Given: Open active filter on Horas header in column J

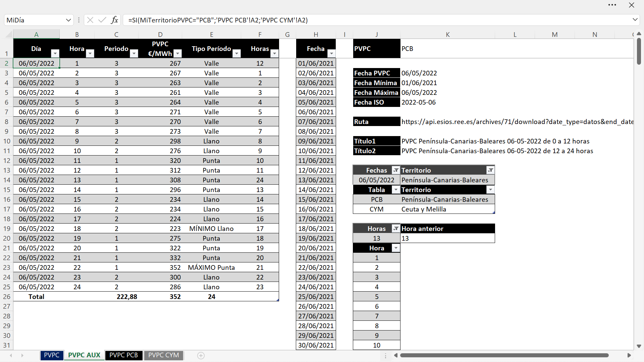Looking at the screenshot, I should [396, 229].
